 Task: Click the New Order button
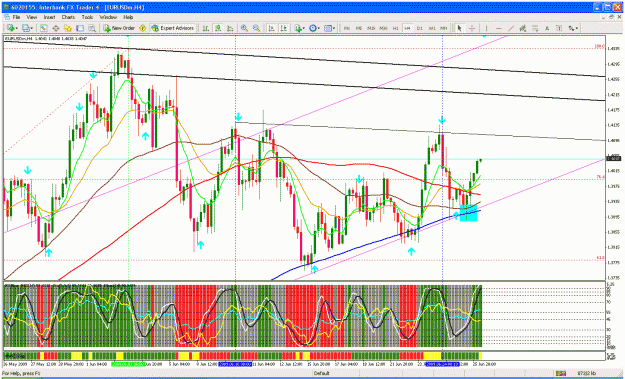coord(119,28)
